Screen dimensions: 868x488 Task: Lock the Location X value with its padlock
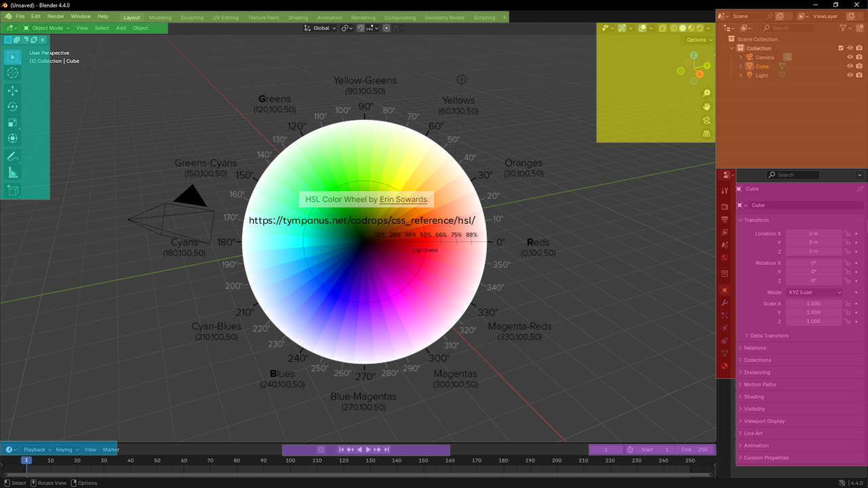pyautogui.click(x=847, y=233)
